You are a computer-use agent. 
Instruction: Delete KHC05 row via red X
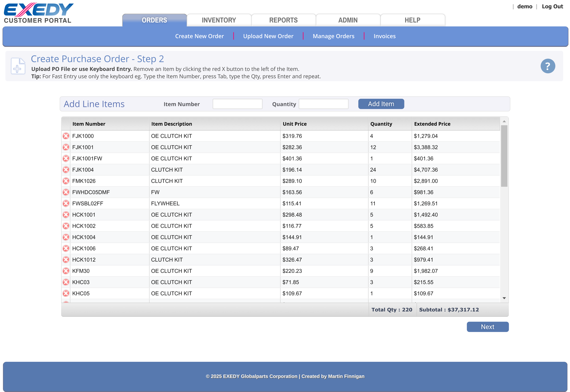pyautogui.click(x=66, y=293)
